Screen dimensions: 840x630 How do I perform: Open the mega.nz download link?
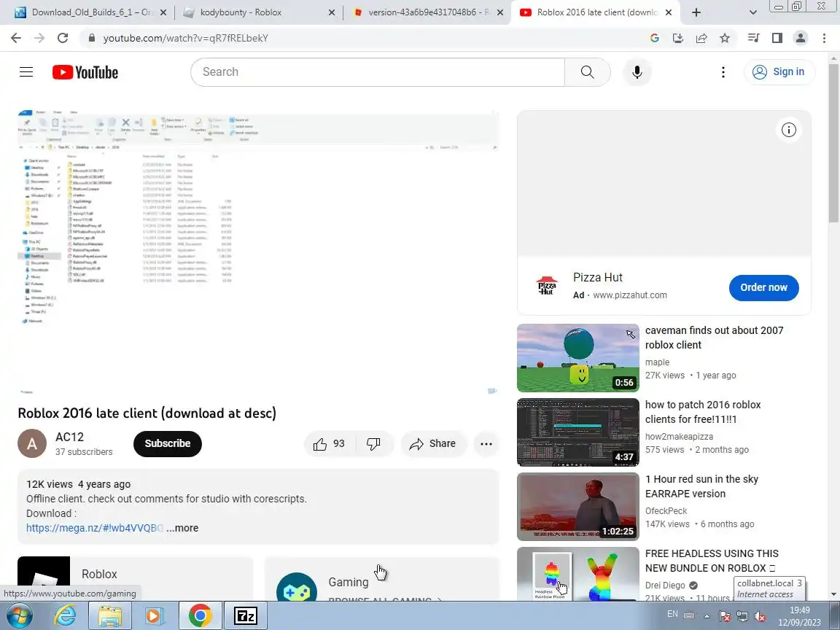pyautogui.click(x=95, y=528)
